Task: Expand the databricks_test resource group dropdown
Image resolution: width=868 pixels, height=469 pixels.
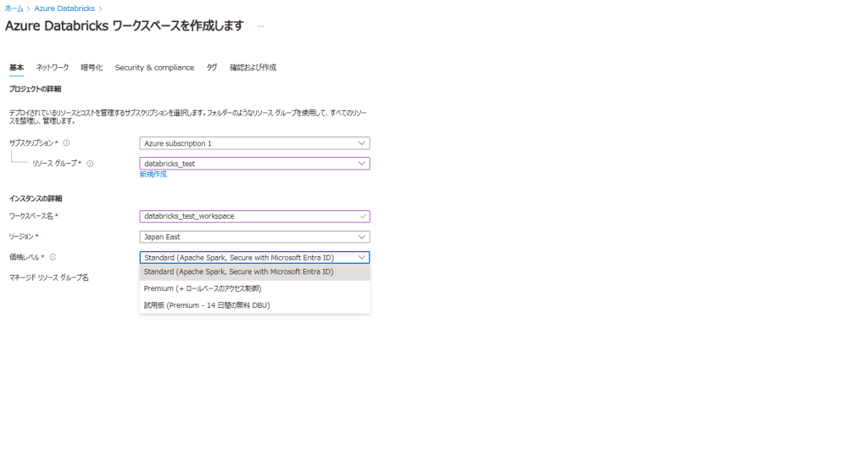Action: click(x=254, y=164)
